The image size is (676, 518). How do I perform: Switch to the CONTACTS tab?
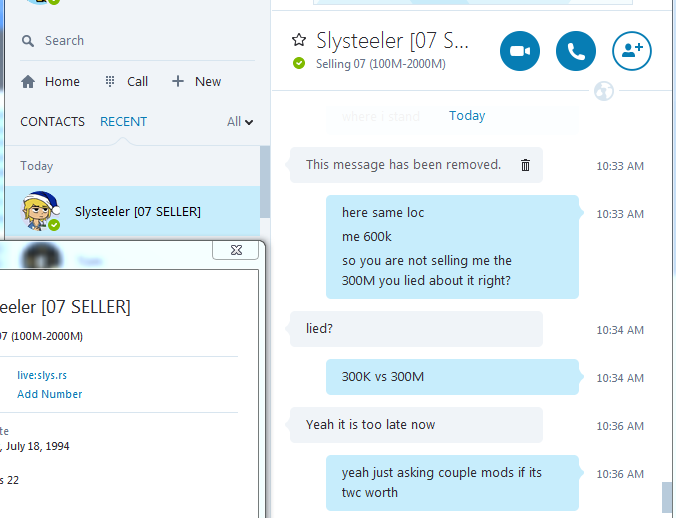coord(53,122)
